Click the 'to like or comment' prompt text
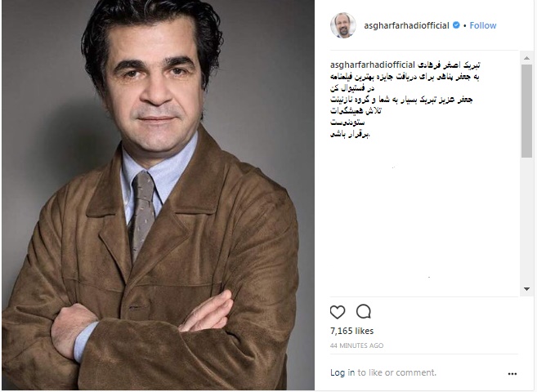Image resolution: width=537 pixels, height=392 pixels. [x=397, y=372]
